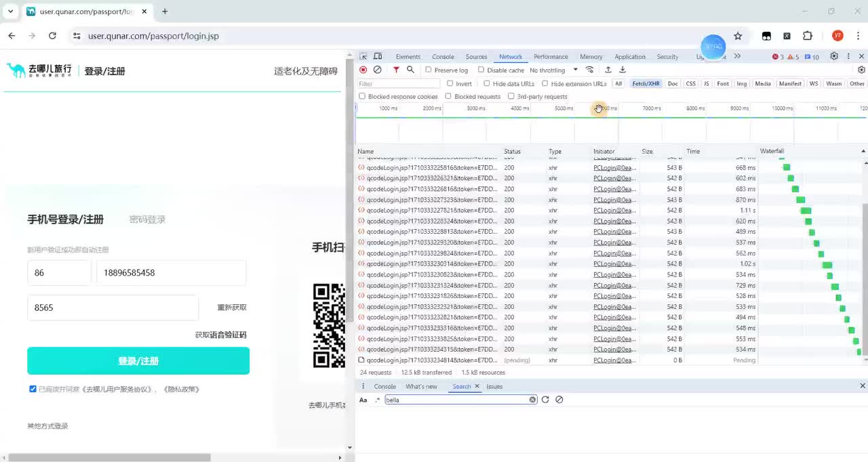Filter requests by All types
The image size is (868, 462).
(x=618, y=83)
